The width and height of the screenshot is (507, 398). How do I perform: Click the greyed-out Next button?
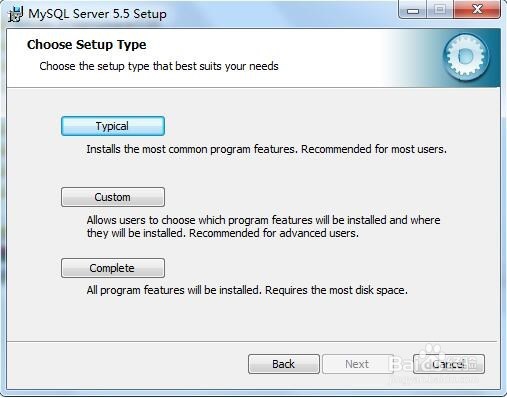(357, 364)
